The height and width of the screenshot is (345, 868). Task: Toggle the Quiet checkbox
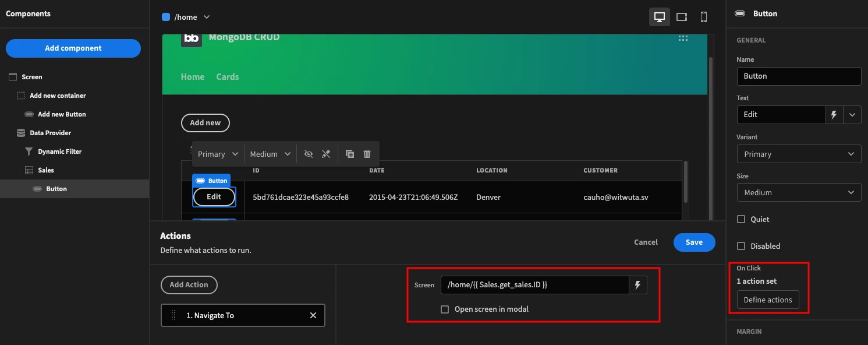(x=741, y=219)
